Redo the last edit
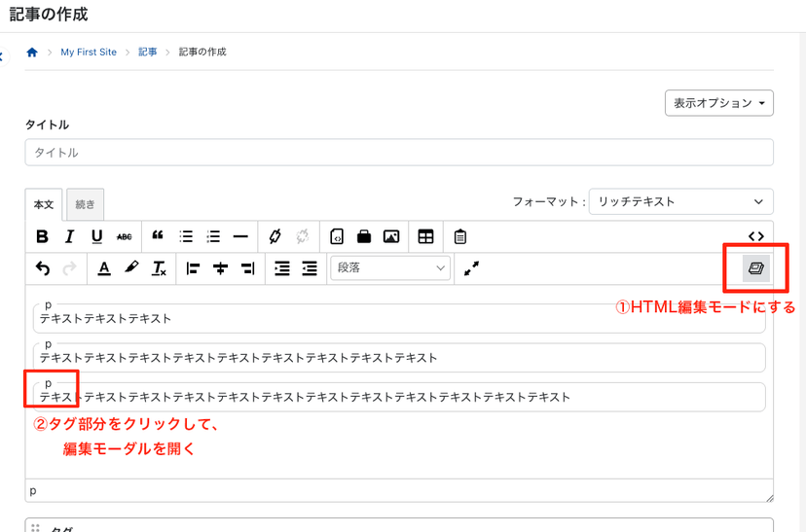 pyautogui.click(x=69, y=268)
